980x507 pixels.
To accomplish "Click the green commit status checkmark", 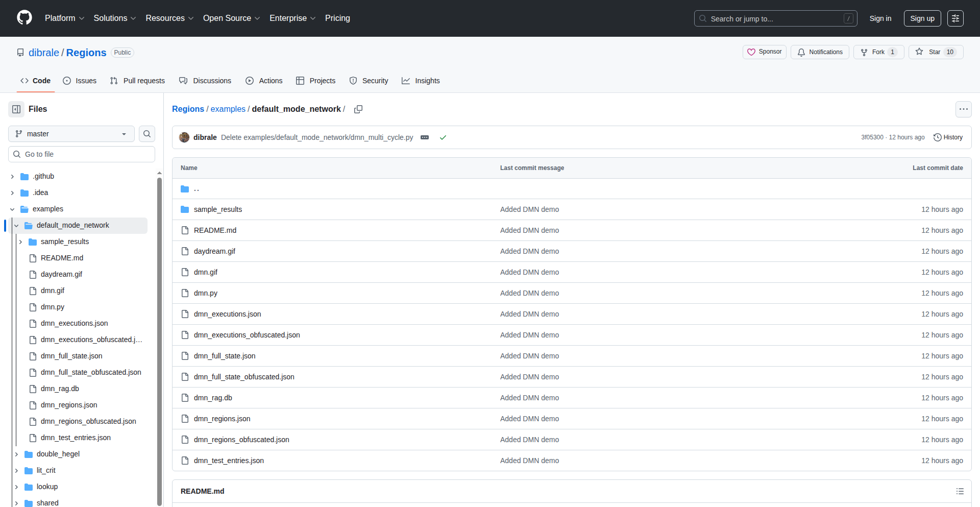I will (443, 137).
